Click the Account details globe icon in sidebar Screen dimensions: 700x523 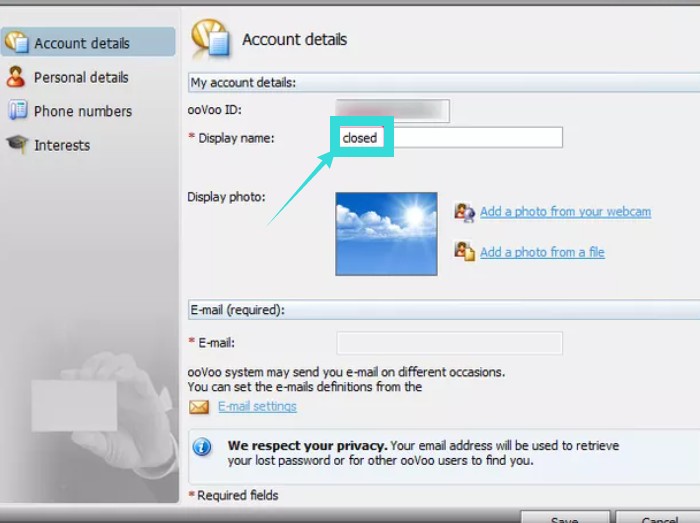[x=17, y=42]
